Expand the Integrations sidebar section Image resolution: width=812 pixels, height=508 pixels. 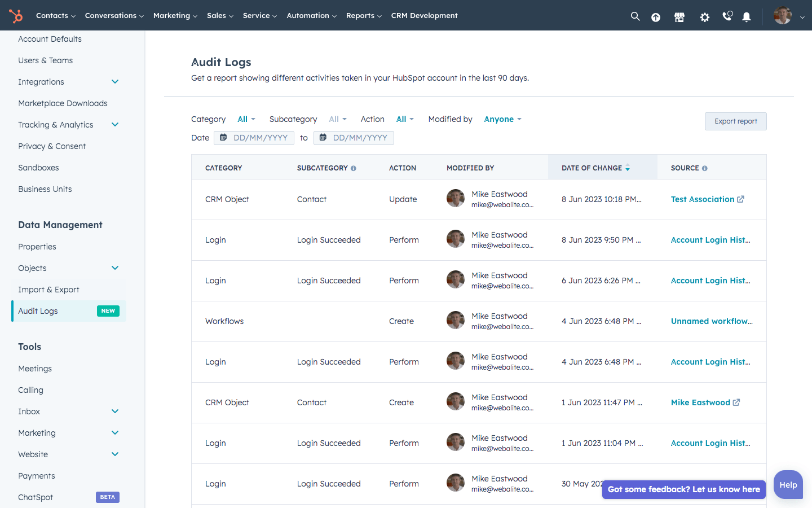(x=115, y=82)
